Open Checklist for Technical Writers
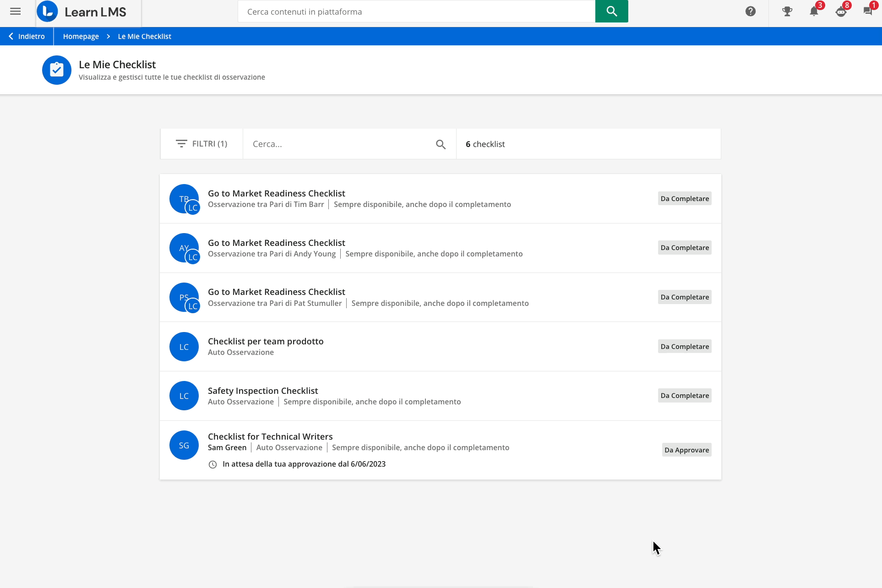Image resolution: width=882 pixels, height=588 pixels. click(270, 436)
